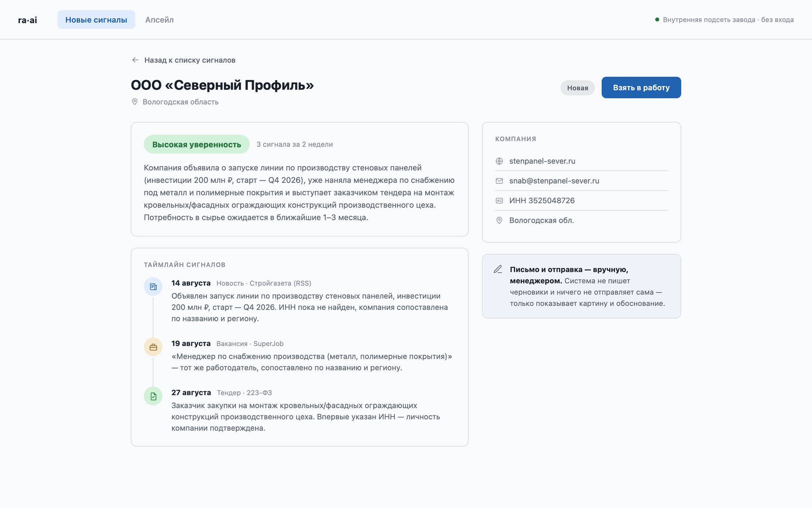Viewport: 812px width, 508px height.
Task: Click 'Тендер · 223-ФЗ' source label
Action: coord(244,393)
